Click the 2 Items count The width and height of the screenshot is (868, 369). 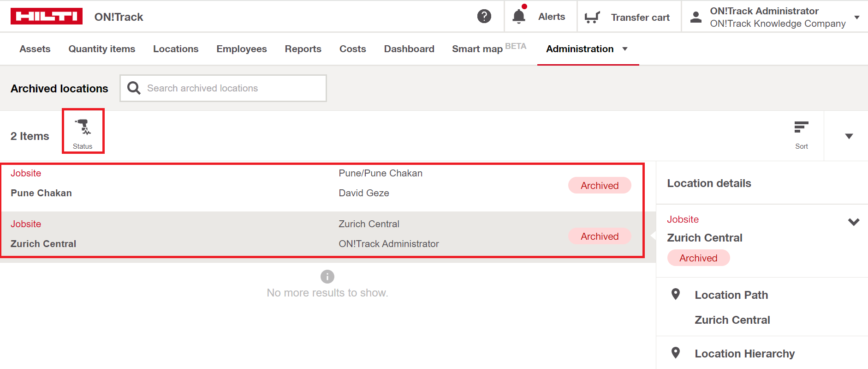(x=30, y=136)
